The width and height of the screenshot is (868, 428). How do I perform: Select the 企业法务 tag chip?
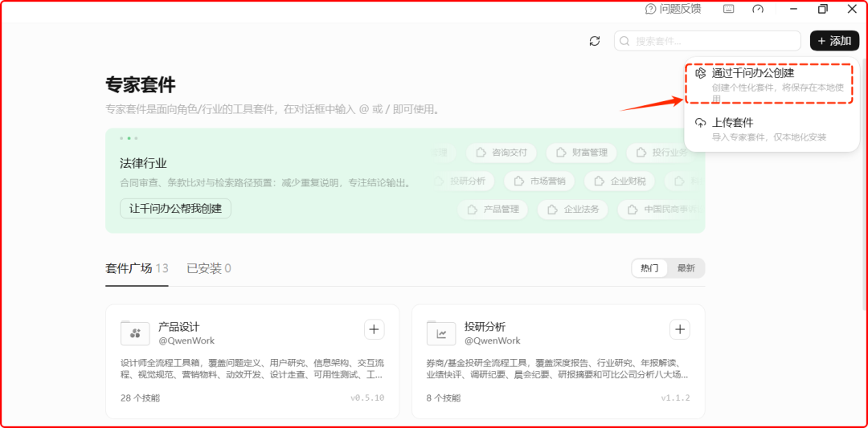573,210
